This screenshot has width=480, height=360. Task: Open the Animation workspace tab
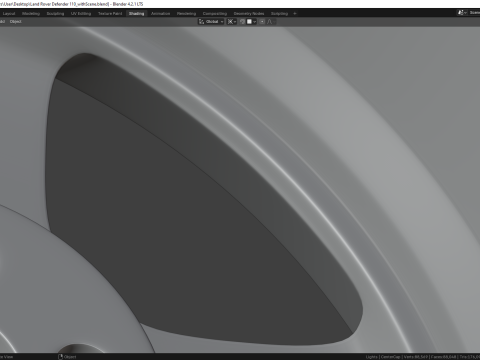160,14
